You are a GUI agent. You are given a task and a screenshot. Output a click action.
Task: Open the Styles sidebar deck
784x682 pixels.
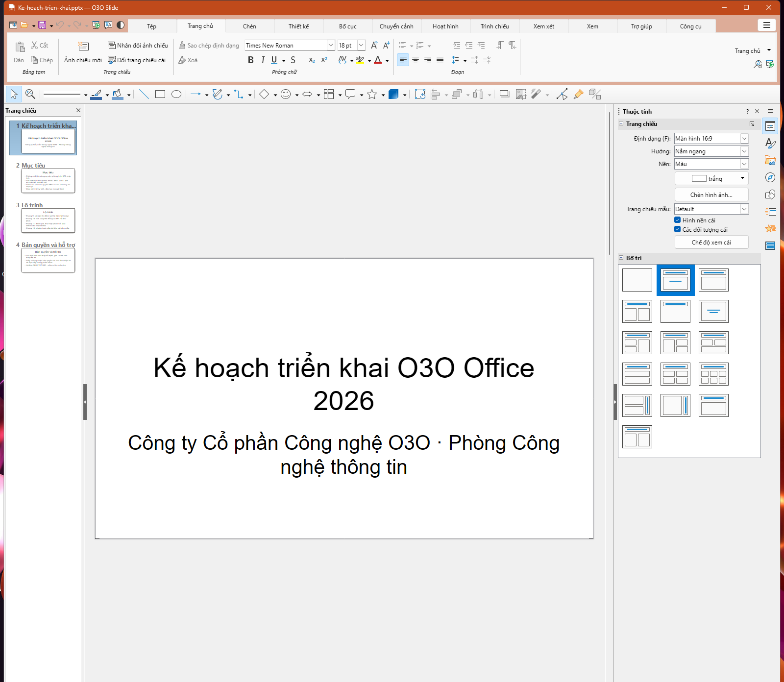(770, 143)
